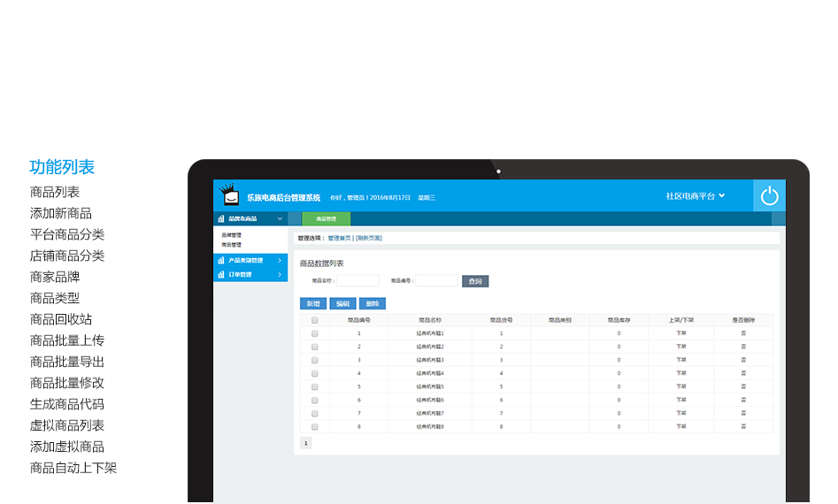Image resolution: width=838 pixels, height=504 pixels.
Task: Collapse the 品牌改商品 sidebar section arrow
Action: [280, 218]
